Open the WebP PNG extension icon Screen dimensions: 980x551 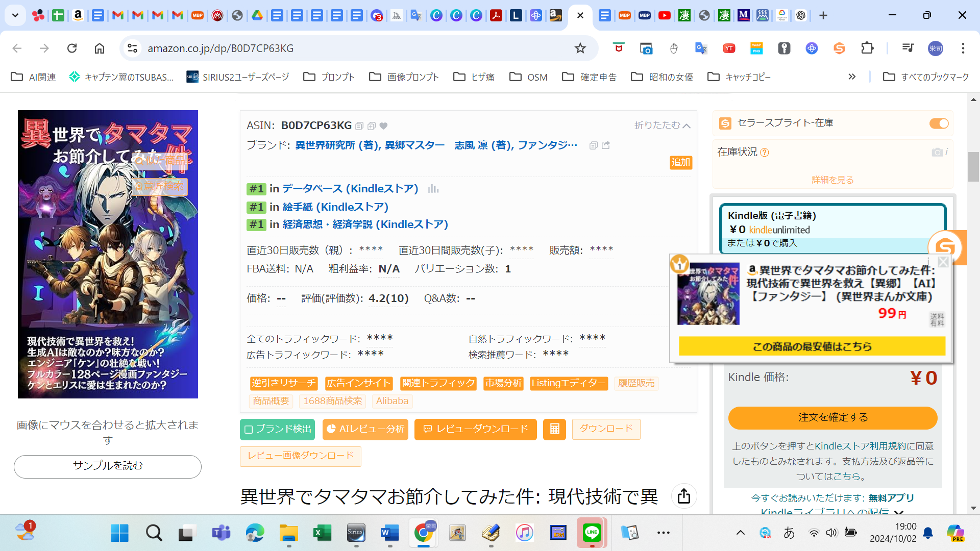[756, 48]
